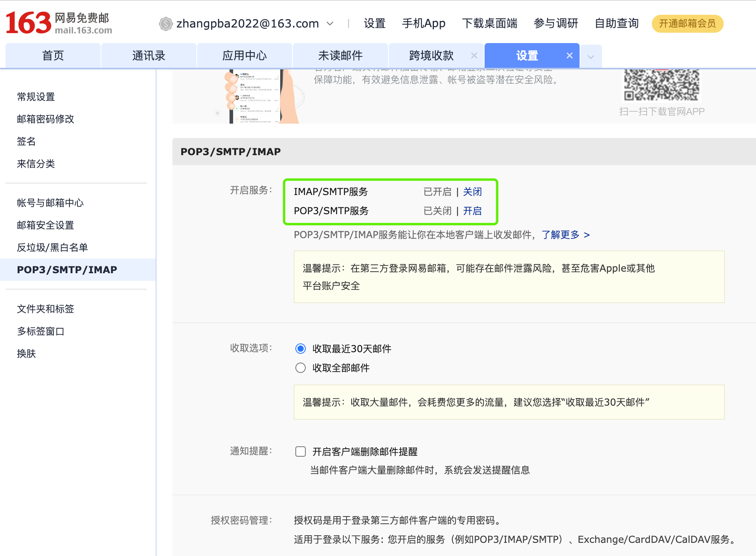This screenshot has height=556, width=756.
Task: Switch to the 通讯录 tab
Action: [148, 55]
